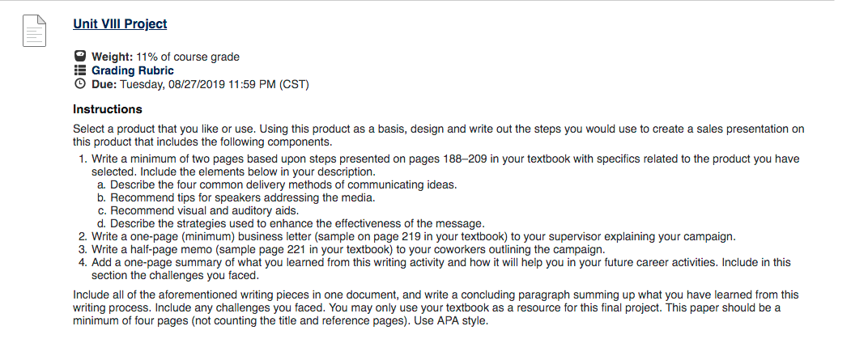Click item 1 about writing two pages

[445, 165]
